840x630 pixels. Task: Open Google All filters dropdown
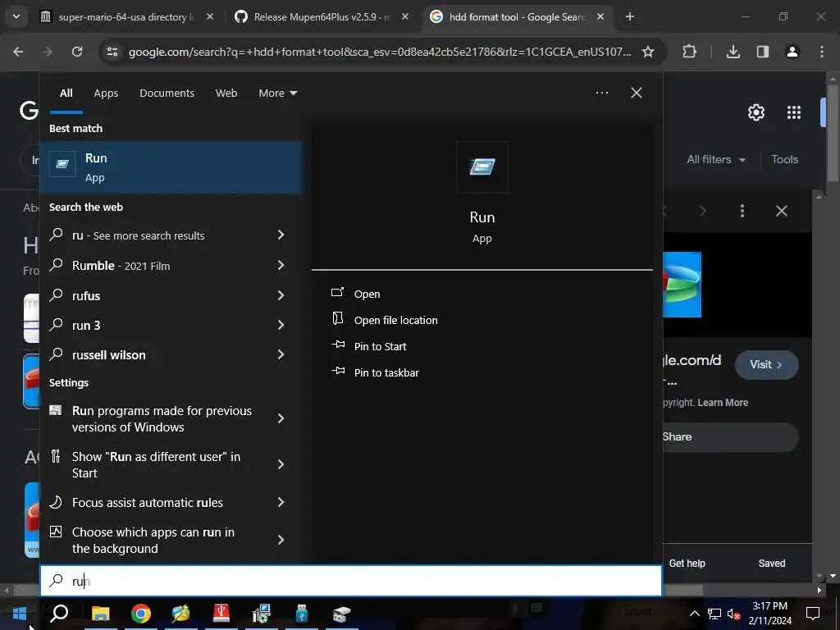pyautogui.click(x=715, y=160)
